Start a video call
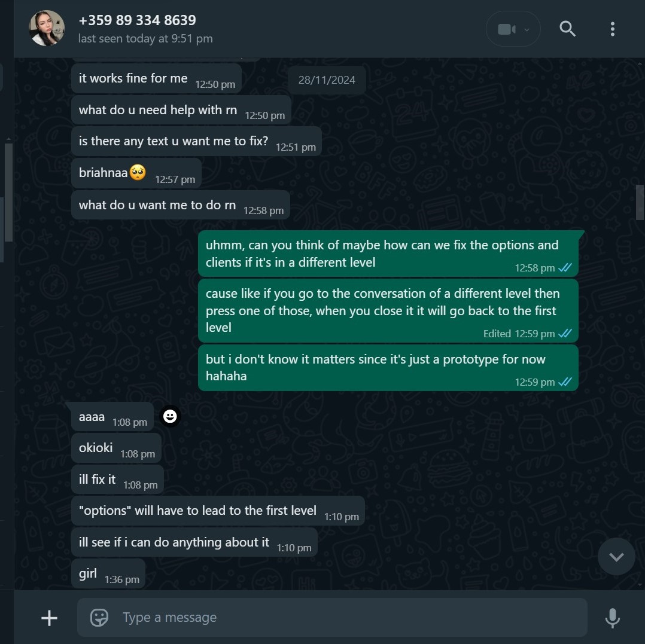 506,29
